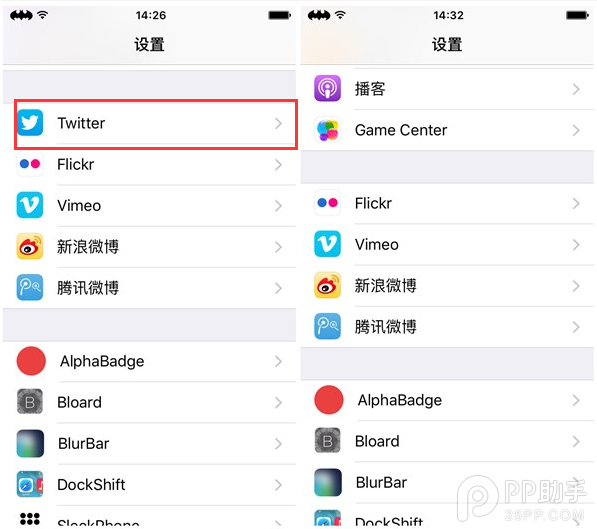Tap the Podcasts (播客) purple icon
Viewport: 597px width, 529px height.
327,88
